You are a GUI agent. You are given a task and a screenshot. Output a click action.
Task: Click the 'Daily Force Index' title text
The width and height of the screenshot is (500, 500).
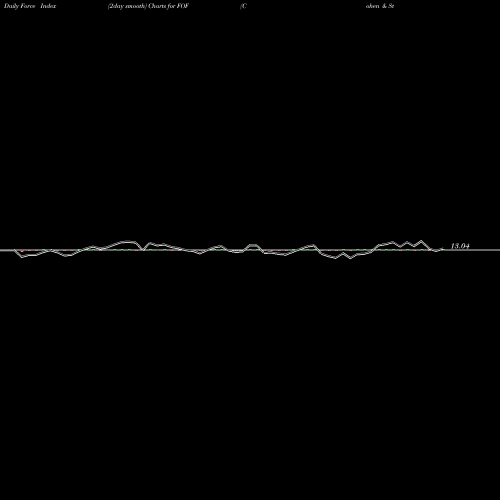point(30,6)
